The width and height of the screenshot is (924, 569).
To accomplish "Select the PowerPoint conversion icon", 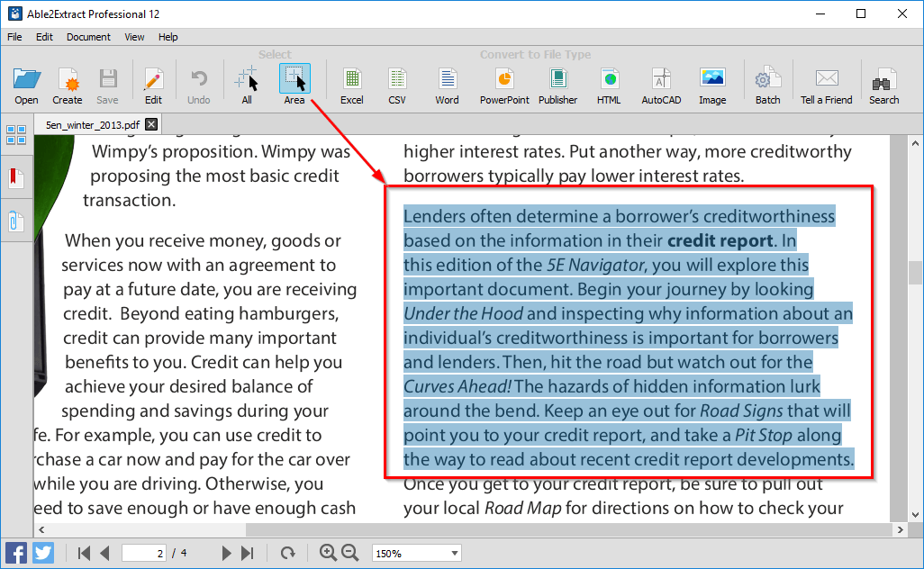I will coord(504,86).
